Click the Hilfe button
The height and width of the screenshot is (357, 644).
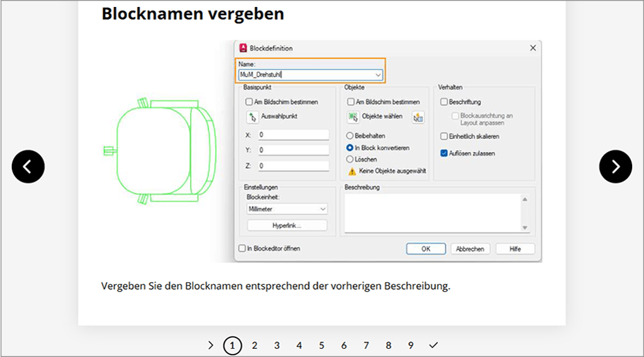pyautogui.click(x=516, y=249)
